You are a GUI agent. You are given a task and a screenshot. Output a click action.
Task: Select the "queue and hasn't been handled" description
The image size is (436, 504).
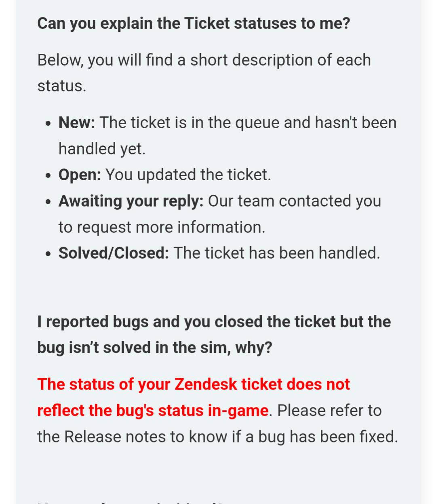pyautogui.click(x=248, y=123)
